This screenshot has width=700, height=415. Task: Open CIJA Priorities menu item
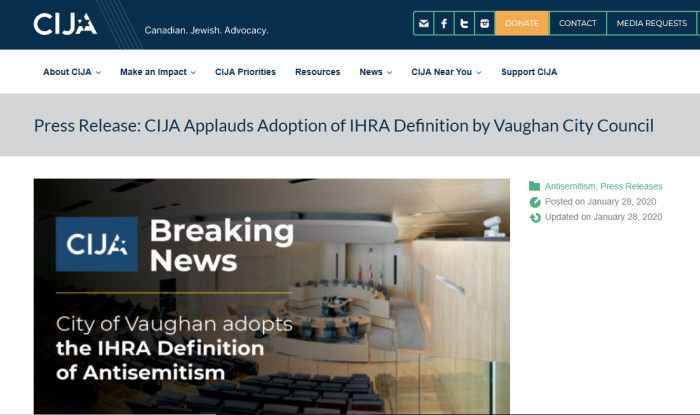[245, 72]
